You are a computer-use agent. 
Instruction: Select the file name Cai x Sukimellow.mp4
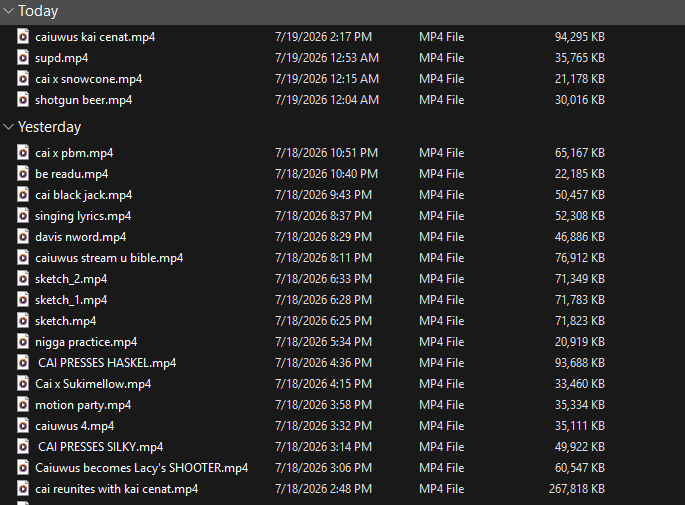tap(93, 384)
